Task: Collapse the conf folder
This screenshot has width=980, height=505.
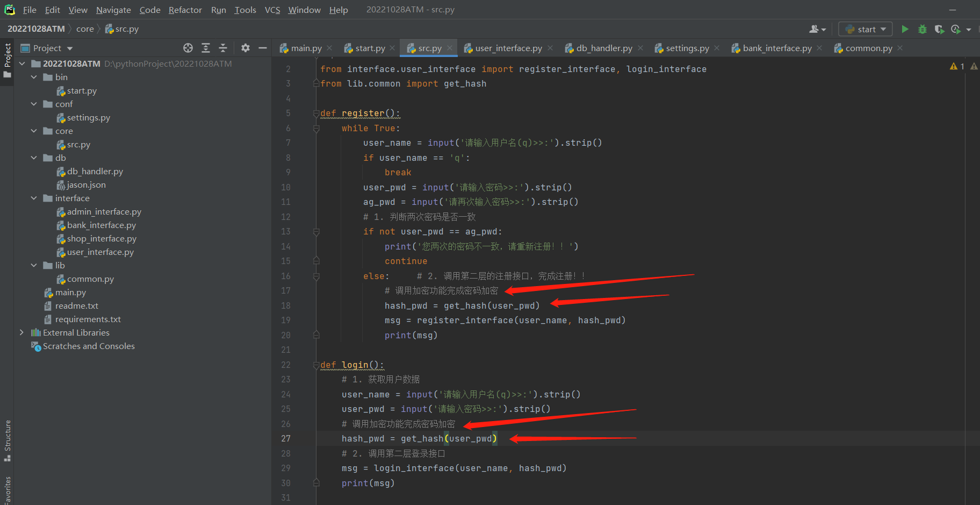Action: [x=34, y=104]
